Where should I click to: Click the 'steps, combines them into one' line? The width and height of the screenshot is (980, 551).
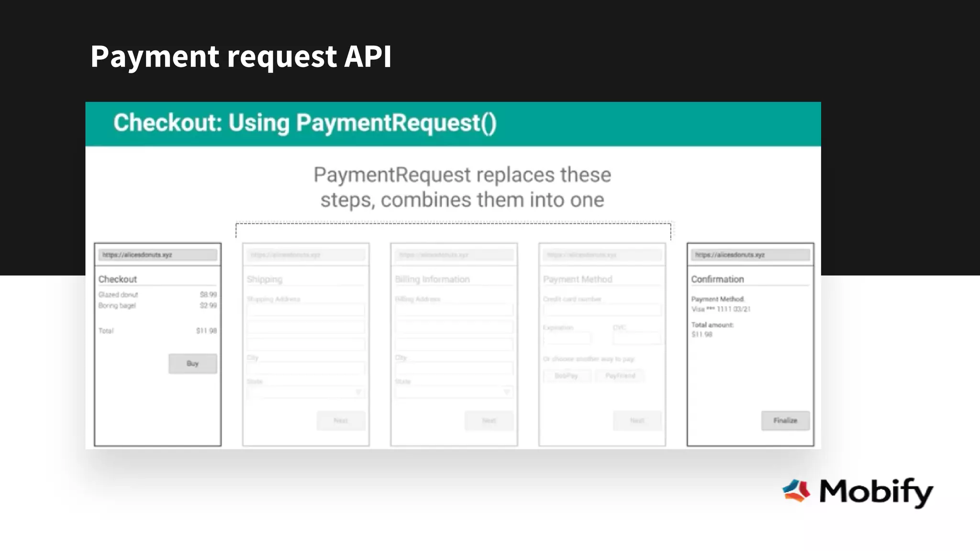coord(462,200)
